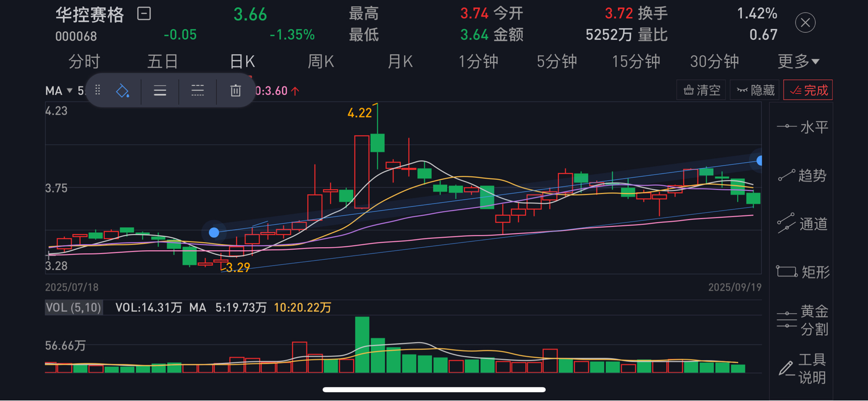Collapse the stock name toggle box icon

point(144,14)
